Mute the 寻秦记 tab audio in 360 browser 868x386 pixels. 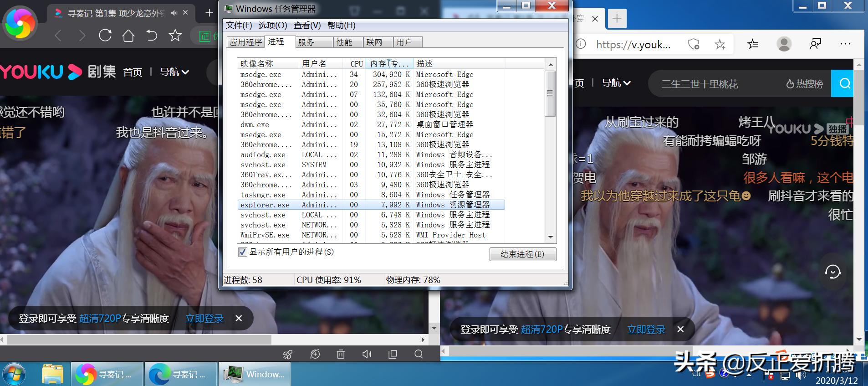(x=174, y=13)
